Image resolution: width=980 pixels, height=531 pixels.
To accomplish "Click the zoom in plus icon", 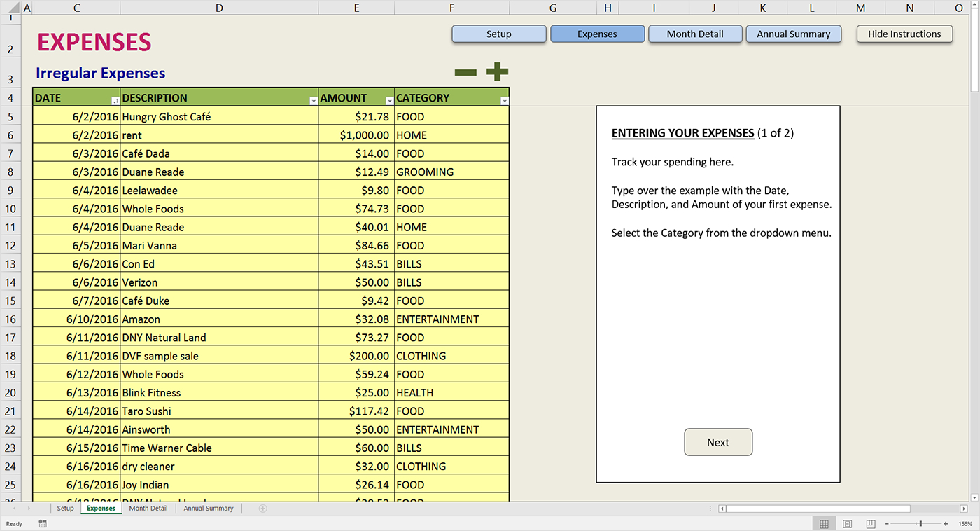I will [x=946, y=524].
